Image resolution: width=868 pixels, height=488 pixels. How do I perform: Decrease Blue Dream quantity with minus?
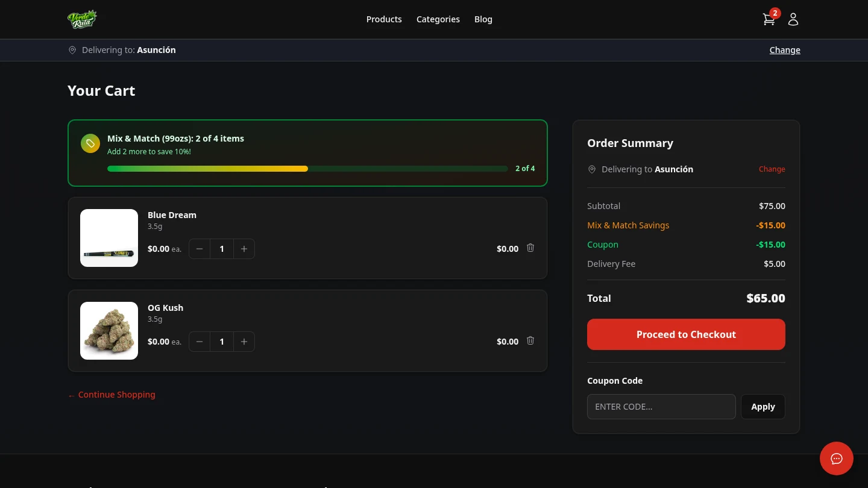pos(200,249)
